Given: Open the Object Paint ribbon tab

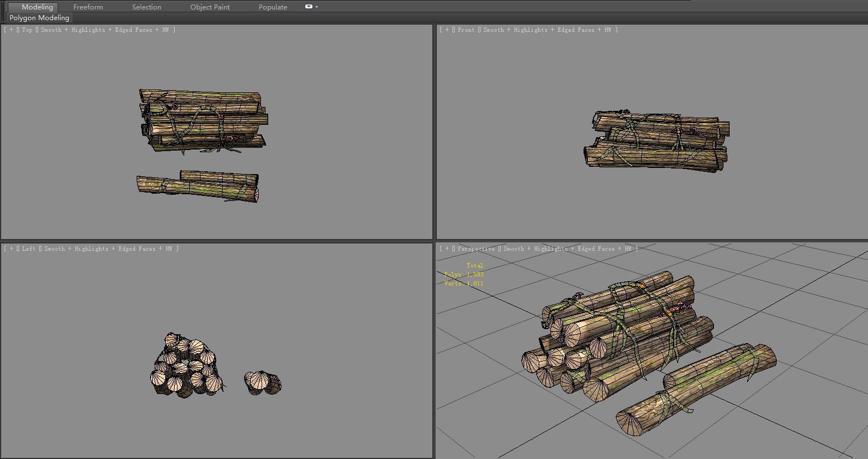Looking at the screenshot, I should coord(210,7).
